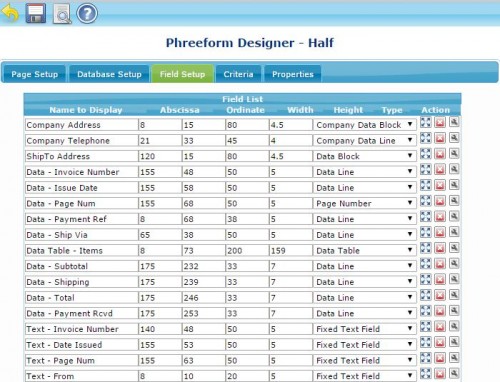Delete the Data - Payment Rcvd field
Viewport: 500px width, 382px height.
pyautogui.click(x=440, y=311)
